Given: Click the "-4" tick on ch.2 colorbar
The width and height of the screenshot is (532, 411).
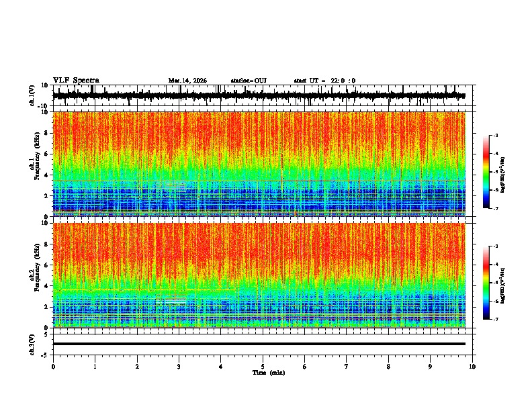Looking at the screenshot, I should click(495, 265).
